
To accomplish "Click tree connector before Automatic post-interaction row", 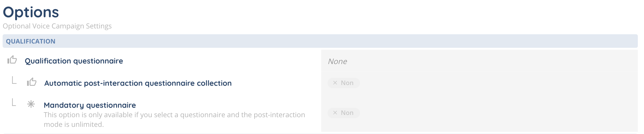I will (14, 80).
